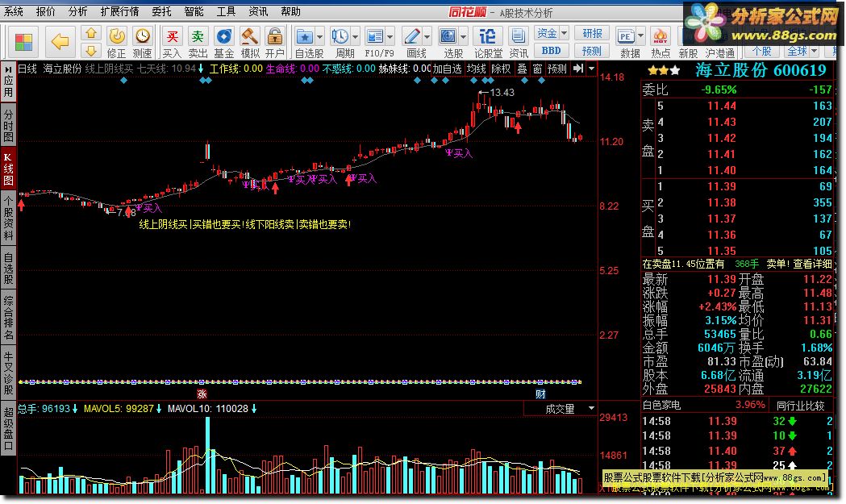Click the 研报 research report button
The image size is (846, 504).
(592, 33)
